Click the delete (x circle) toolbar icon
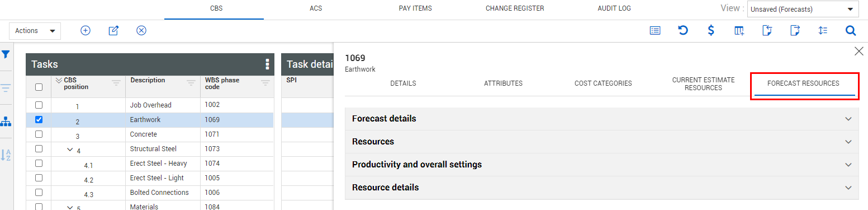 141,31
